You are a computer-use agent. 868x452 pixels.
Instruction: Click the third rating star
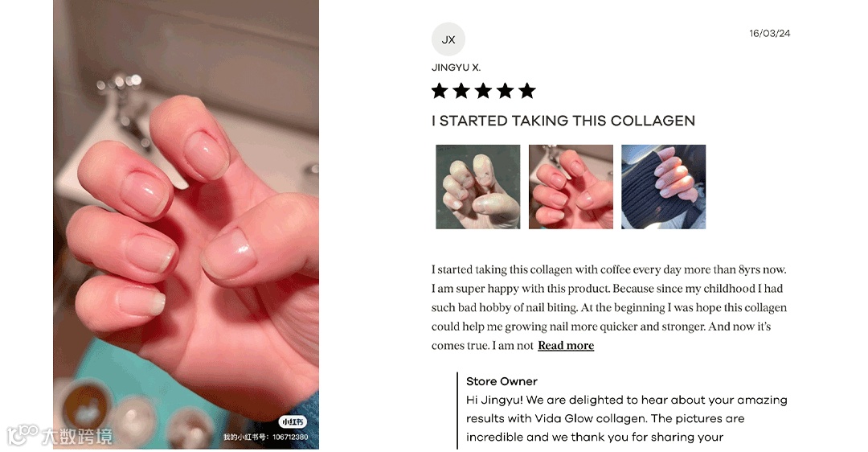483,91
